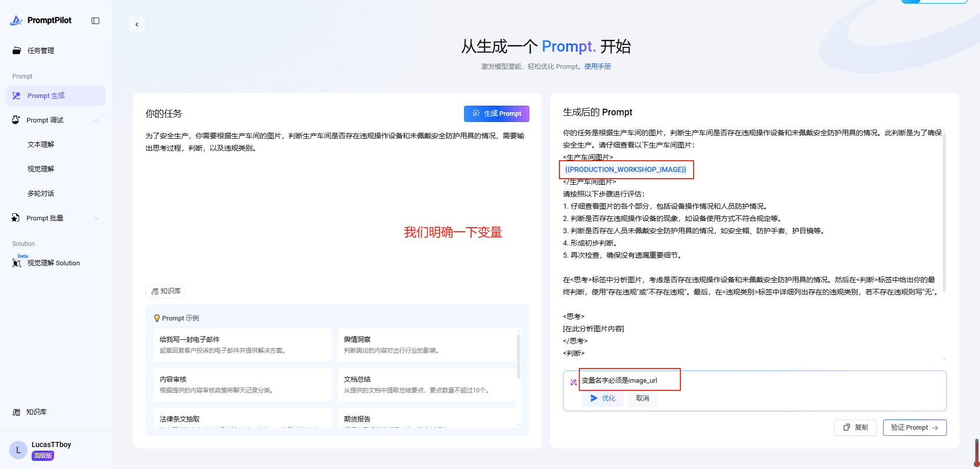Open the 使用手册 link

(598, 67)
